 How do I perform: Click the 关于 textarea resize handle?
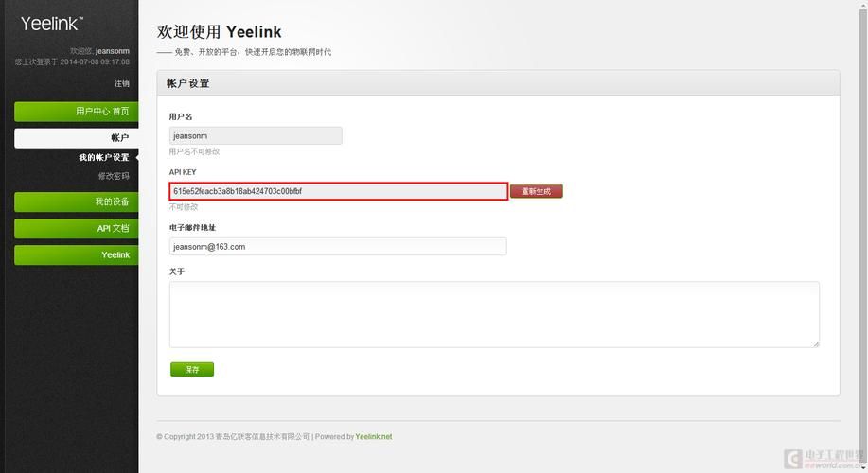(x=815, y=343)
